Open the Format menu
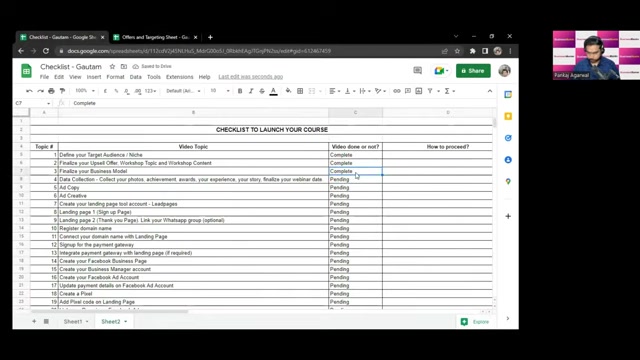 pos(115,77)
